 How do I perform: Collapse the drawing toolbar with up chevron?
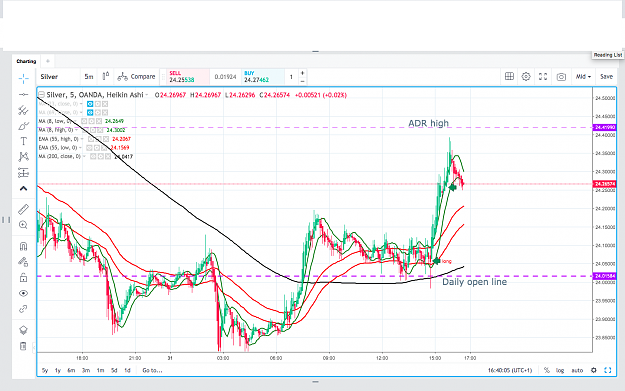click(24, 189)
